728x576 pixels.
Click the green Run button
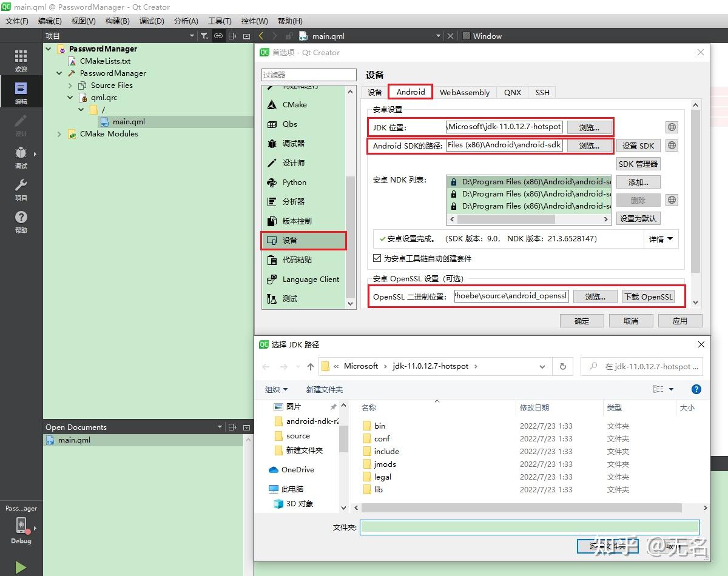[21, 567]
